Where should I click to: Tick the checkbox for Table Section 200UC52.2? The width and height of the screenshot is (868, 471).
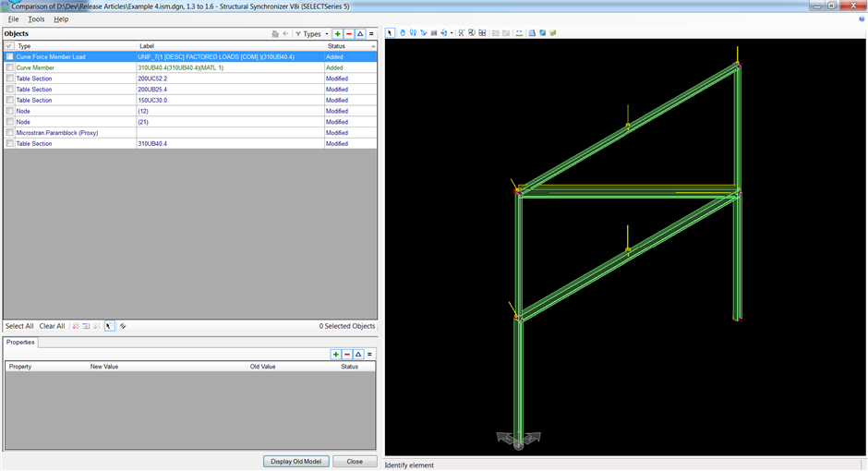click(10, 78)
